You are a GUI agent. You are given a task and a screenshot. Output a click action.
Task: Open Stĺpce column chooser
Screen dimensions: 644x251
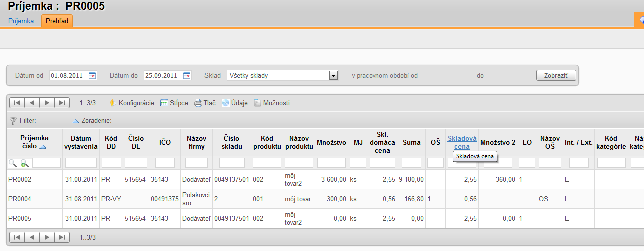tap(174, 103)
